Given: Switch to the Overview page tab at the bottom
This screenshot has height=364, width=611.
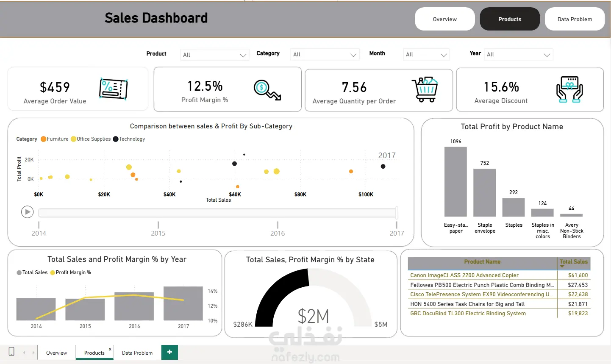Looking at the screenshot, I should 56,353.
